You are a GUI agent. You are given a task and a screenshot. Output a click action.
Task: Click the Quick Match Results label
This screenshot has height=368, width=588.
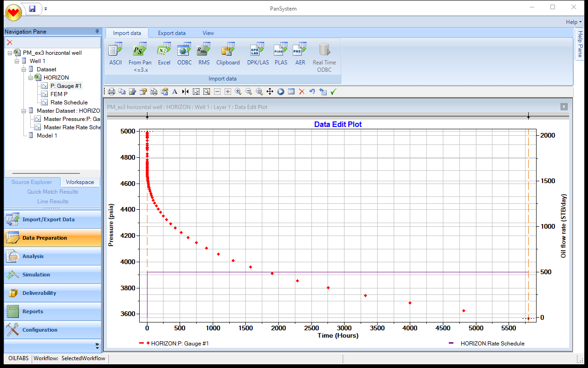point(52,192)
